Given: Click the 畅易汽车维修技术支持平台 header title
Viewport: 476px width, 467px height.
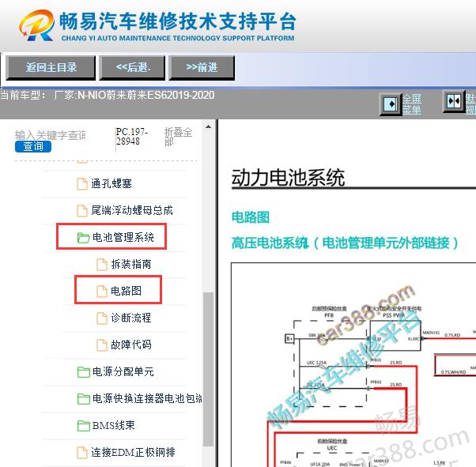Looking at the screenshot, I should tap(178, 21).
